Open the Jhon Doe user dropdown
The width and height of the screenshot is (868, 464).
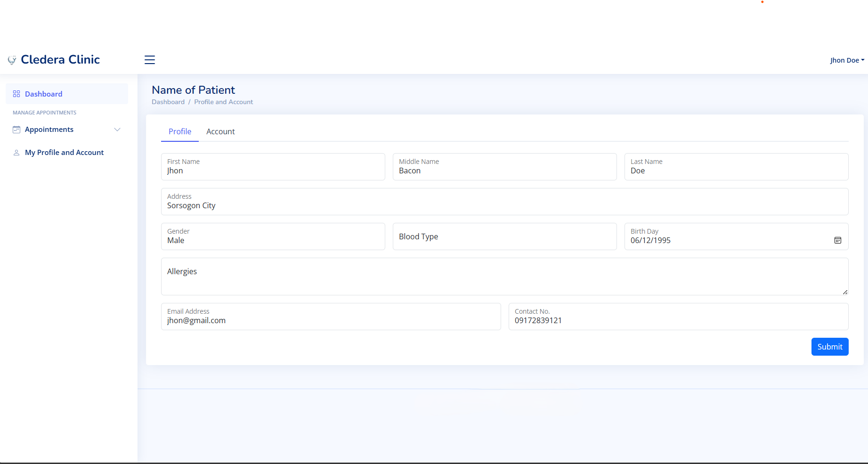[846, 60]
